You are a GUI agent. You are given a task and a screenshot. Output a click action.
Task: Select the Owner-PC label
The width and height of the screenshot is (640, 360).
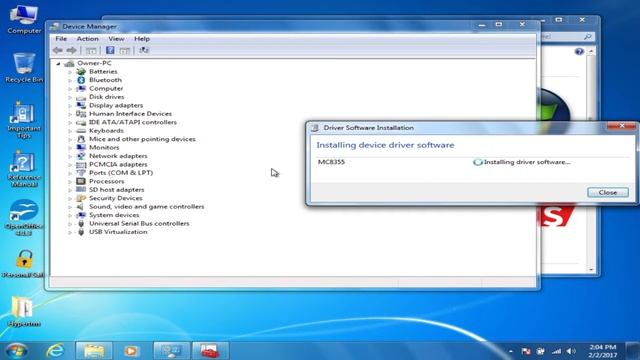pos(94,63)
